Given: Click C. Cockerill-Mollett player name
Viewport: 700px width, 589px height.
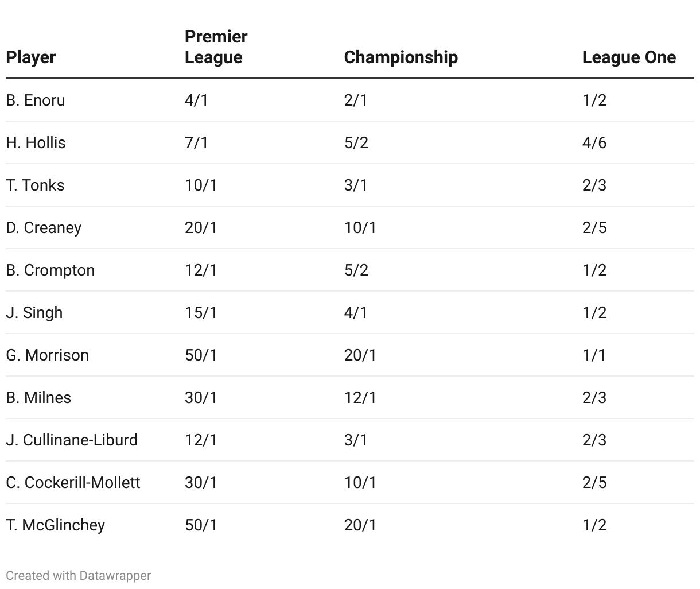Looking at the screenshot, I should click(73, 483).
